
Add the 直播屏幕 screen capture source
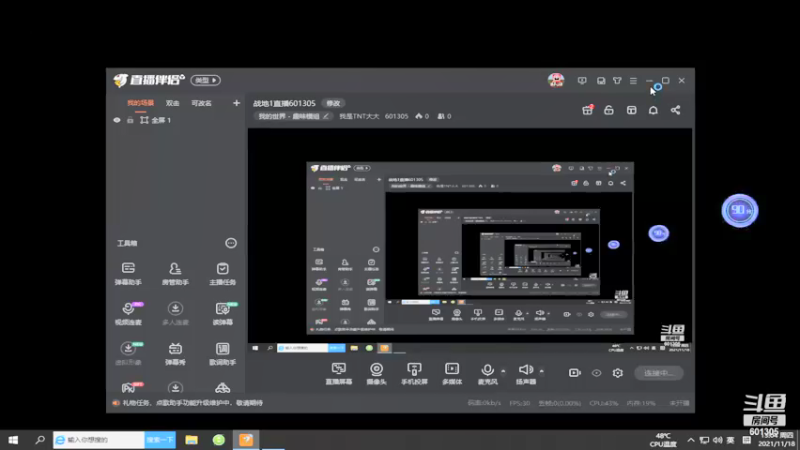(339, 373)
